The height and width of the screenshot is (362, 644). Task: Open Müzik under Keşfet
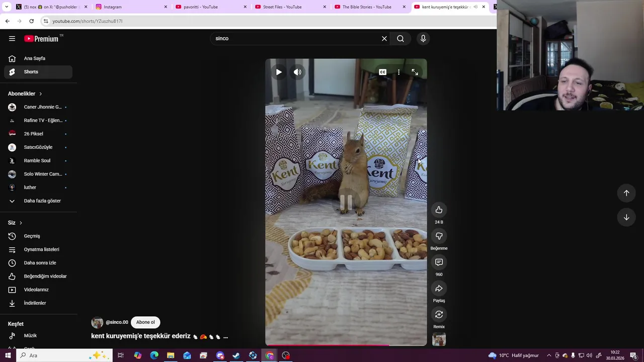38,335
